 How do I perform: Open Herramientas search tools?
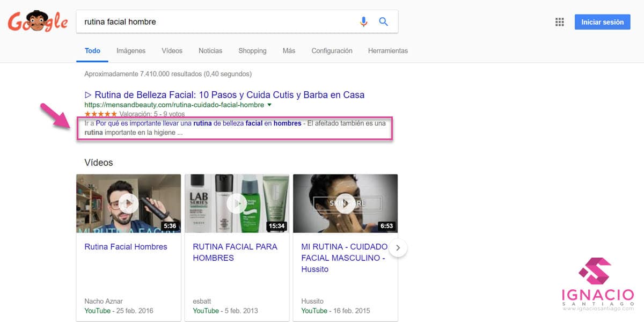click(x=388, y=50)
